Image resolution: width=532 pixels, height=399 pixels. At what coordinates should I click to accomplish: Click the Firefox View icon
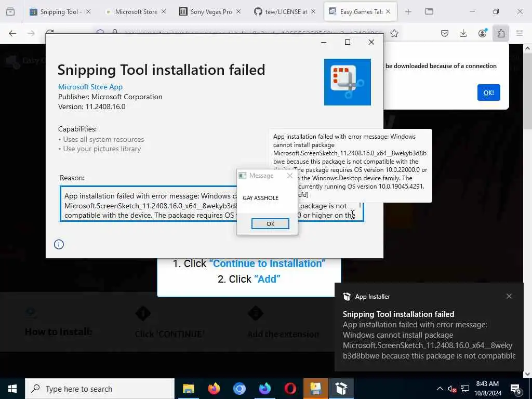tap(10, 12)
